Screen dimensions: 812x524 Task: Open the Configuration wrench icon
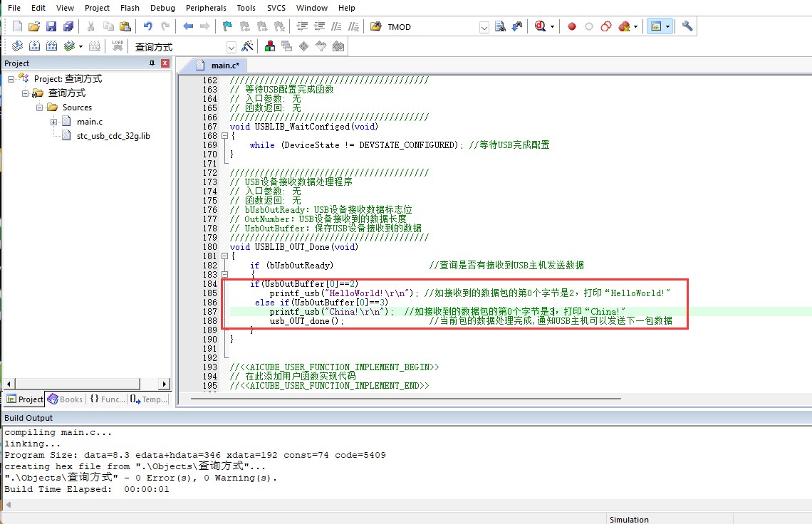tap(687, 26)
